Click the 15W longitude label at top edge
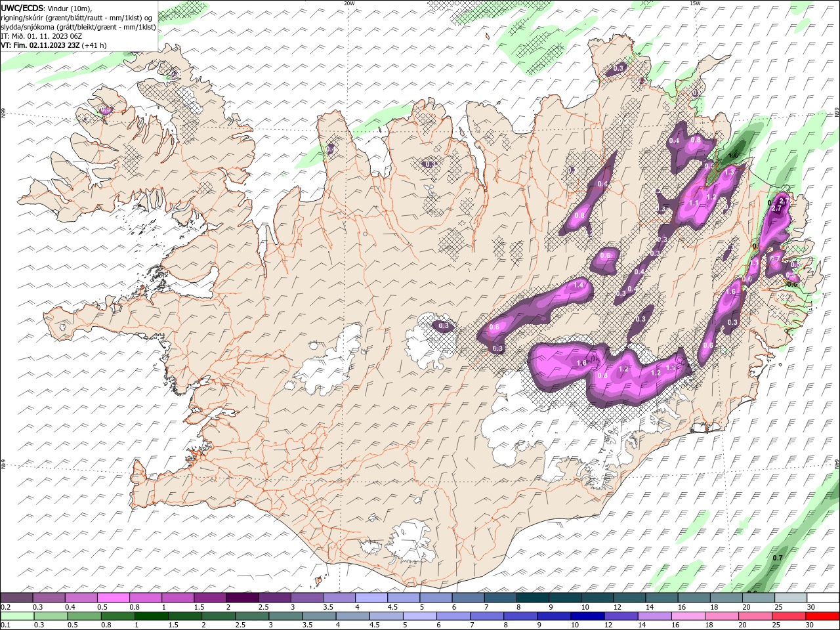 pos(695,3)
